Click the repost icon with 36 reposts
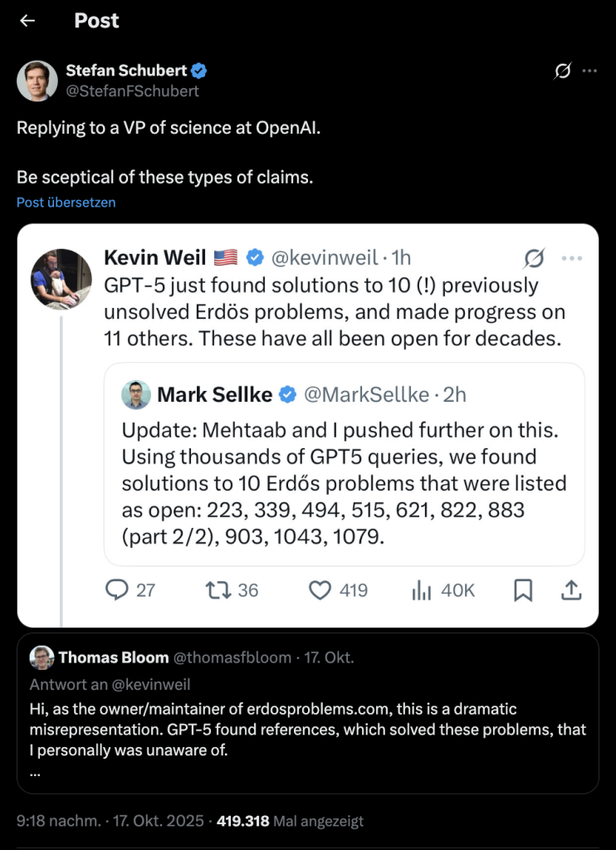 click(x=232, y=590)
